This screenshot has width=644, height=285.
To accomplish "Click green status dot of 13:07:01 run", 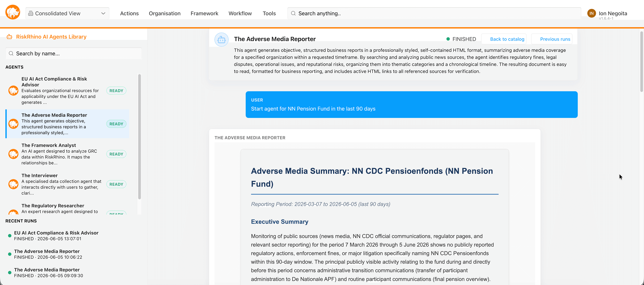I will 10,236.
